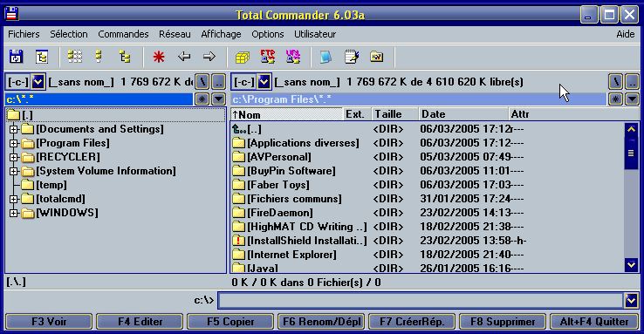644x334 pixels.
Task: Show tree view using yellow tree toolbar icon
Action: point(125,57)
